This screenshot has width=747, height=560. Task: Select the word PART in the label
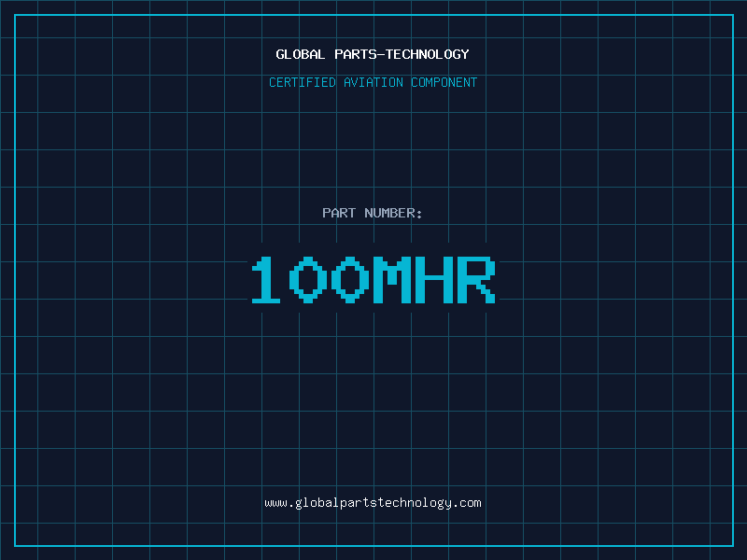(339, 213)
